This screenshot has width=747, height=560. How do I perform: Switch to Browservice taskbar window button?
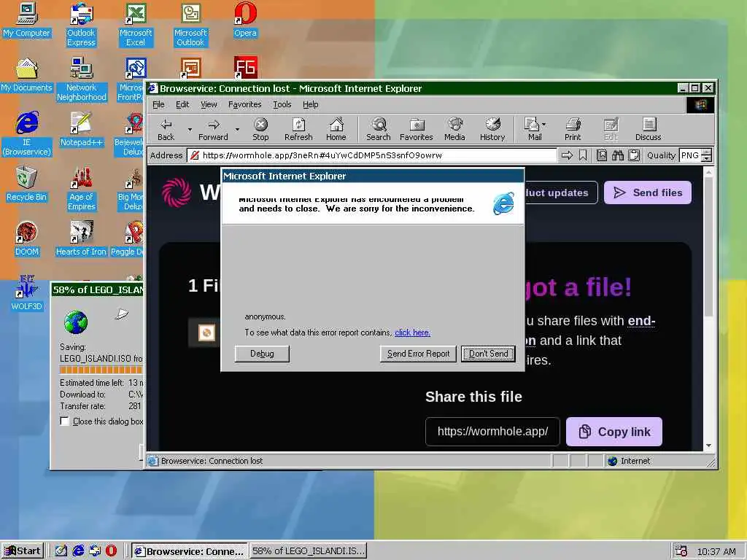[190, 551]
